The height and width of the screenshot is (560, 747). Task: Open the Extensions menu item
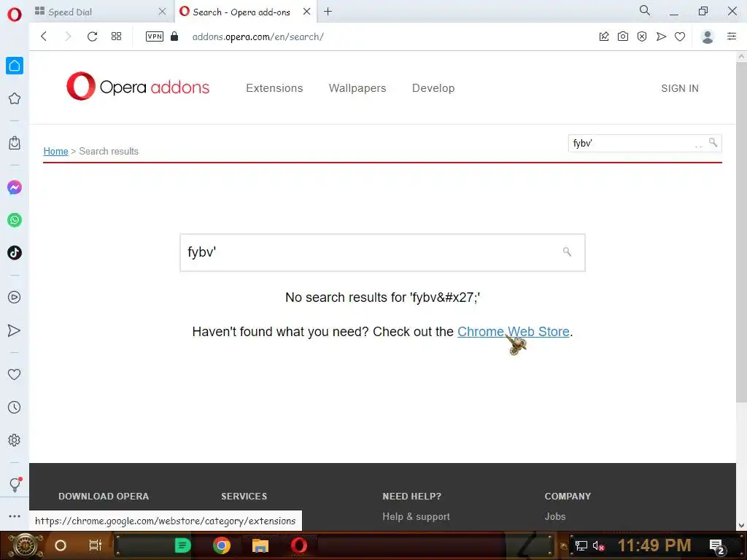point(274,88)
